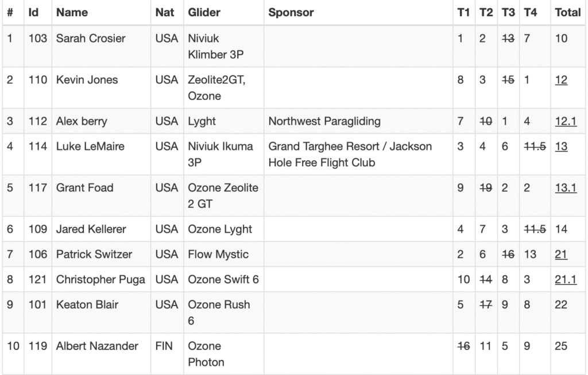Click Luke LeMaire's underlined total 13

point(561,146)
